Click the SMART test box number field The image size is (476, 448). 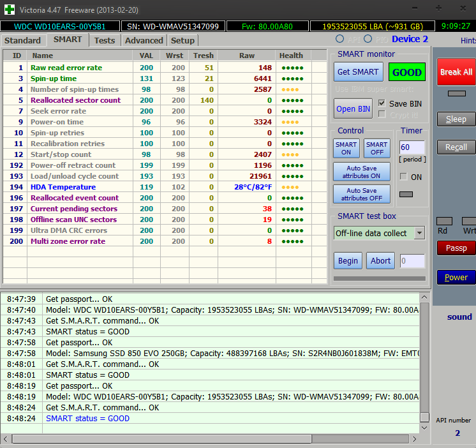pos(412,261)
